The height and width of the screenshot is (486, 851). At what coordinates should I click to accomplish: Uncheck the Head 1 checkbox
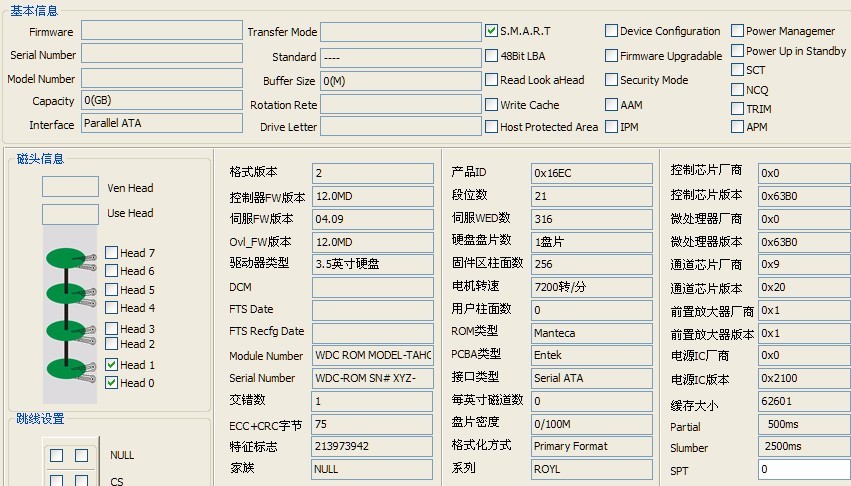(x=111, y=364)
